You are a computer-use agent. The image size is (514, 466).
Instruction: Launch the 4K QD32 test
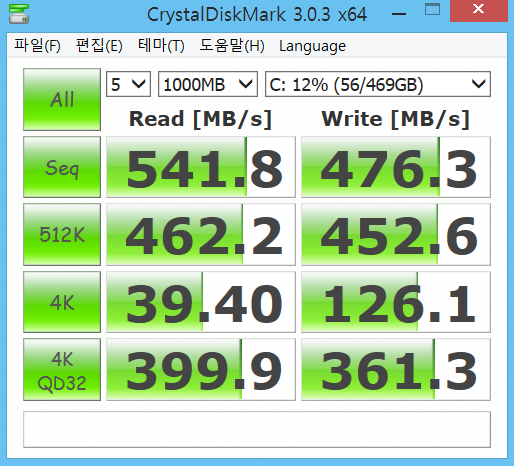62,369
